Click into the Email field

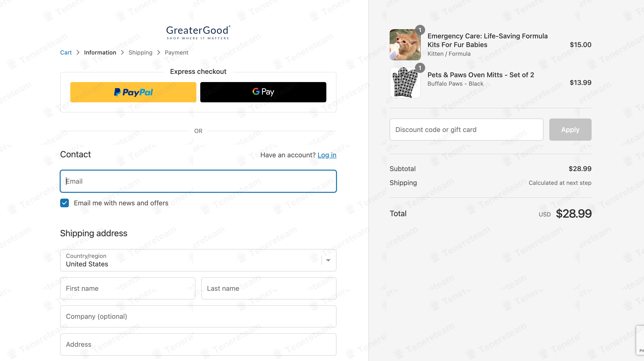pos(198,181)
